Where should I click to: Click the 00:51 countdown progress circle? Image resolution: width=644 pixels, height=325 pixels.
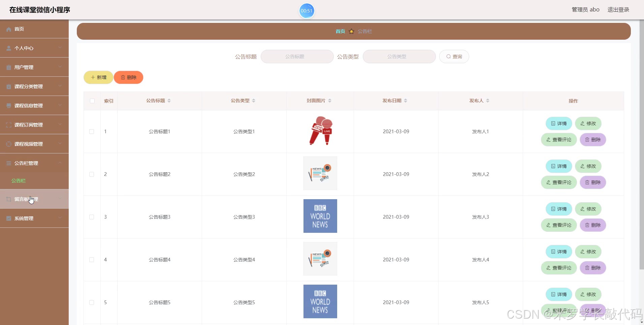[x=307, y=11]
